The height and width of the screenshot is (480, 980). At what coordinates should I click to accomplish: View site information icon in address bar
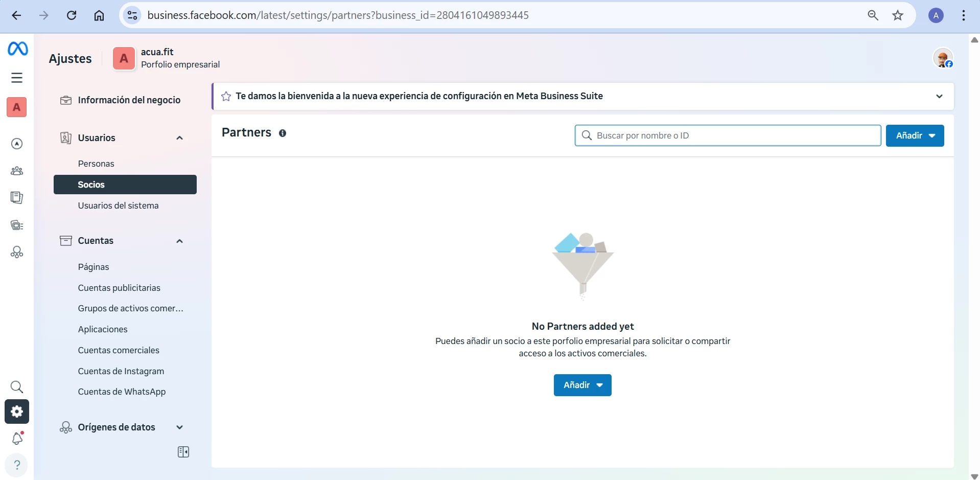click(132, 15)
